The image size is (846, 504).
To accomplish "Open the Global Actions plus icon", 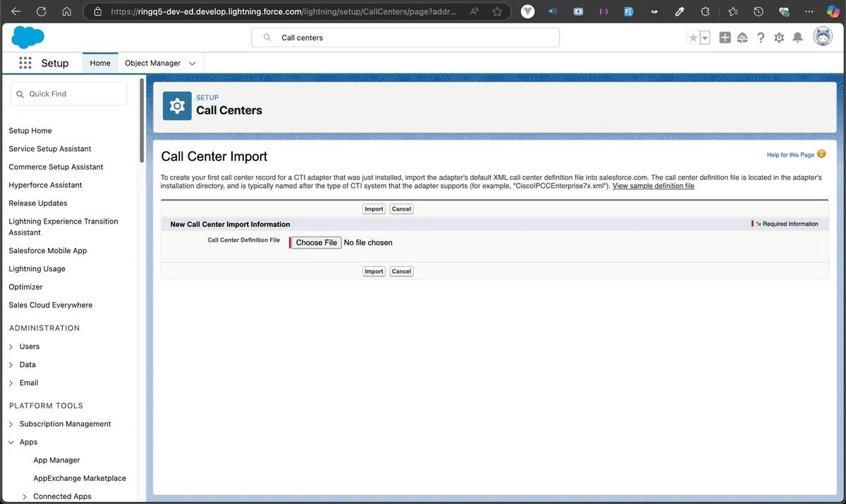I will click(725, 37).
